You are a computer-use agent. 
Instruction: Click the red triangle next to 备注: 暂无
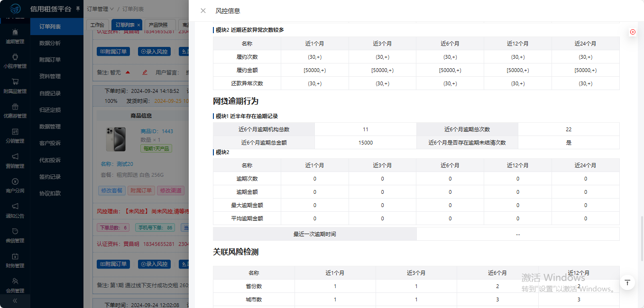point(128,72)
